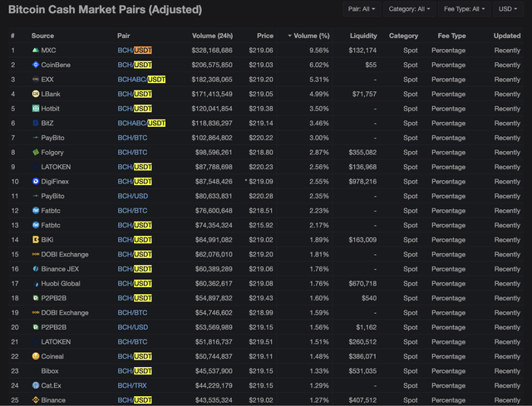Open BitZ BCHABC/USDT pair link
532x406 pixels.
click(141, 123)
